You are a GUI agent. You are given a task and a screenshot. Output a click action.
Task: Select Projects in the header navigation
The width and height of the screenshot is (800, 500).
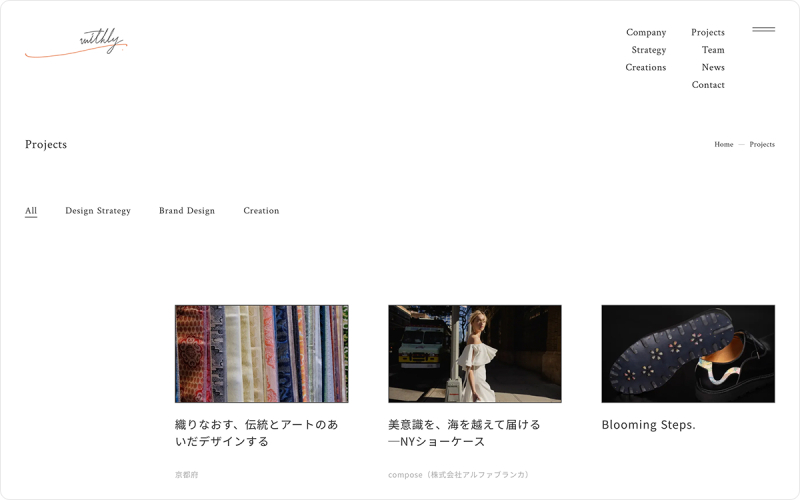(707, 33)
